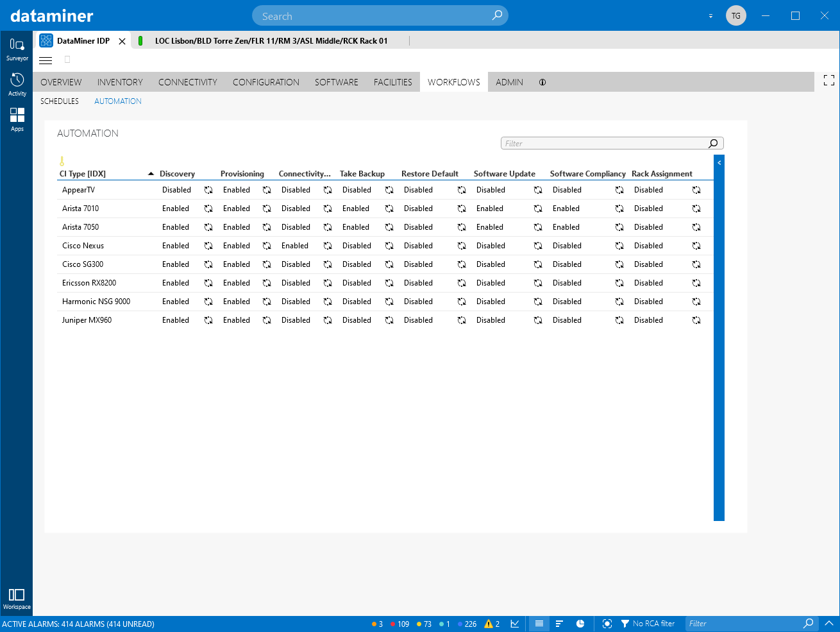This screenshot has height=632, width=840.
Task: Select the Cisco Nexus row name
Action: pyautogui.click(x=83, y=246)
